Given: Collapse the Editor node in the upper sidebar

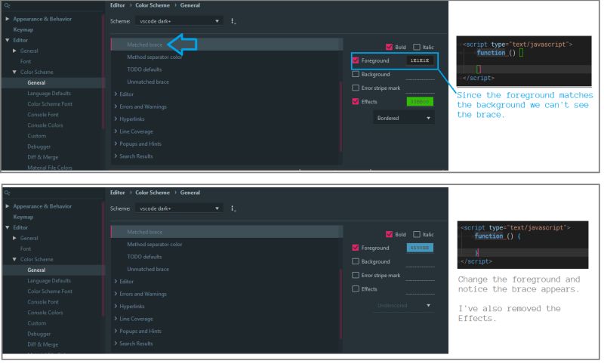Looking at the screenshot, I should pyautogui.click(x=8, y=40).
